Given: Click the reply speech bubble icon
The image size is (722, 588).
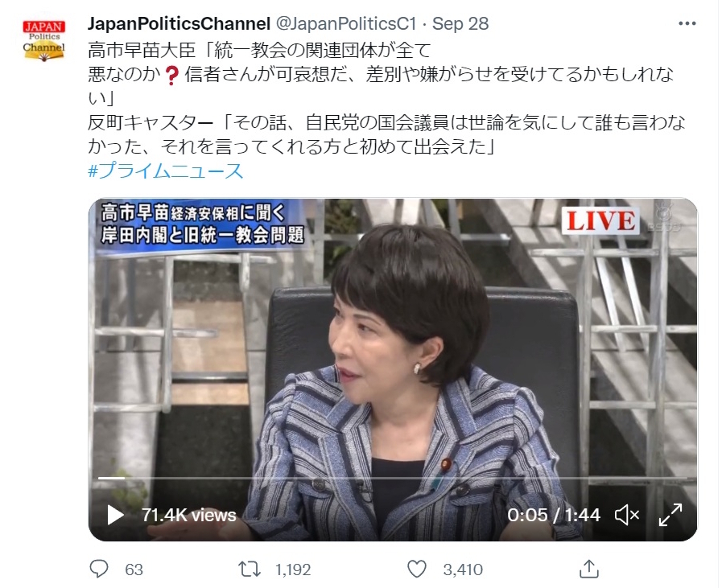Looking at the screenshot, I should 98,569.
